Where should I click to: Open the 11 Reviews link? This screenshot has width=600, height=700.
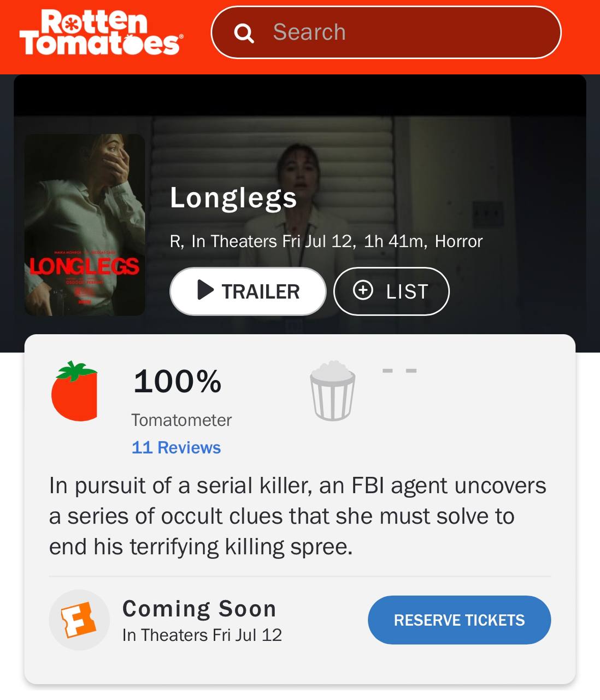pyautogui.click(x=176, y=447)
